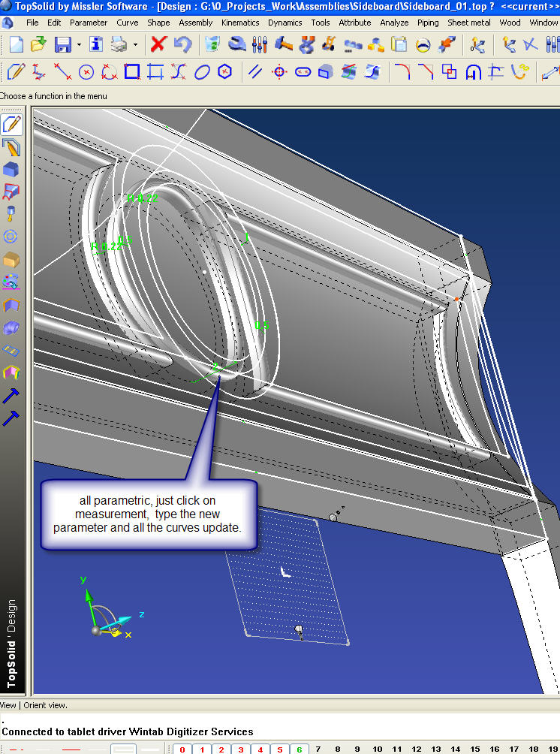Select the parallel lines offset tool
The width and height of the screenshot is (560, 754).
[255, 72]
